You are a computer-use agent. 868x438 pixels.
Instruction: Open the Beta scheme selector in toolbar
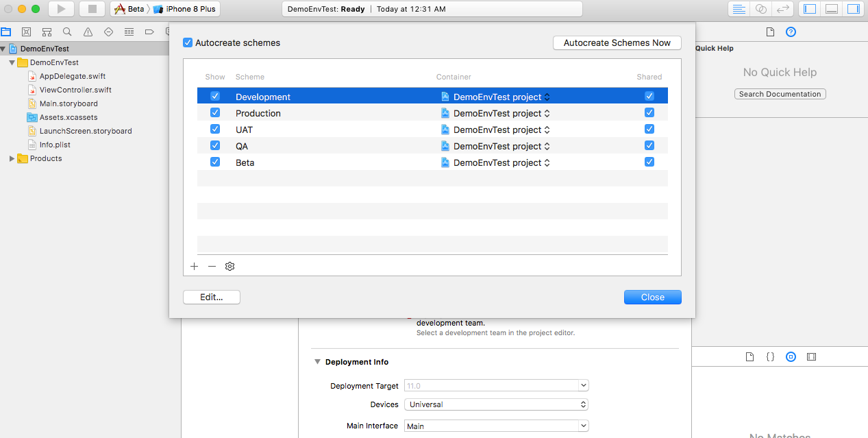[129, 9]
